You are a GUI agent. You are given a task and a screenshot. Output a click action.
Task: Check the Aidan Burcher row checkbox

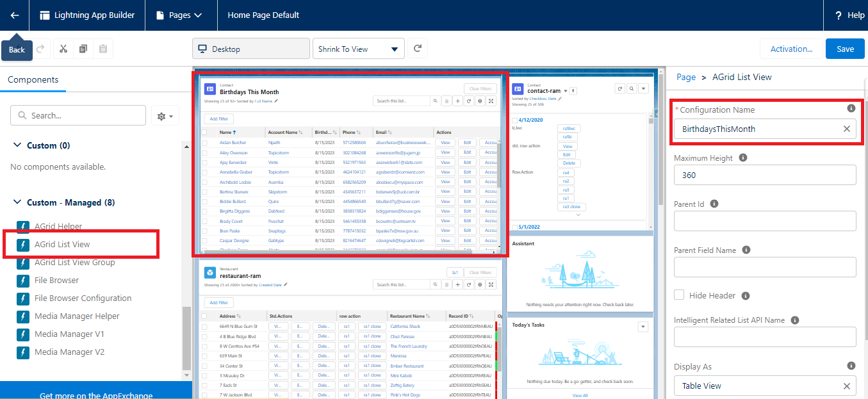click(x=205, y=143)
